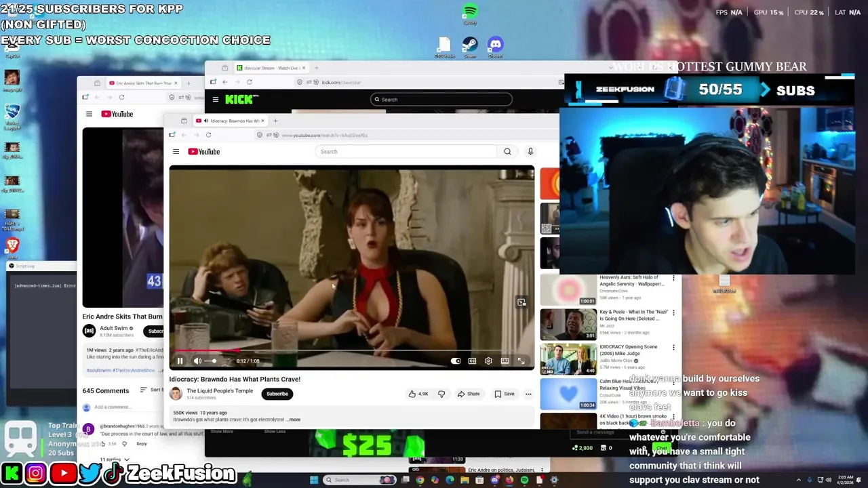
Task: Focus the YouTube search box in front window
Action: pyautogui.click(x=406, y=152)
